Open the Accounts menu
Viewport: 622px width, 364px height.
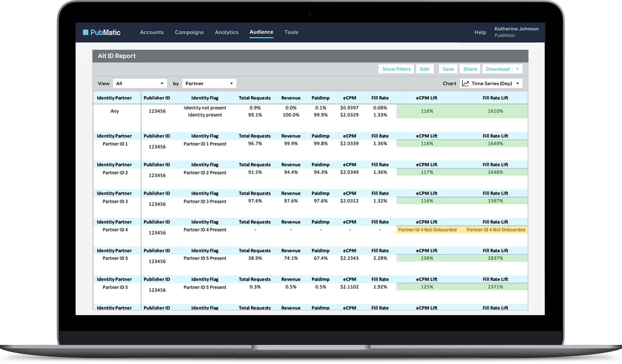pyautogui.click(x=152, y=32)
